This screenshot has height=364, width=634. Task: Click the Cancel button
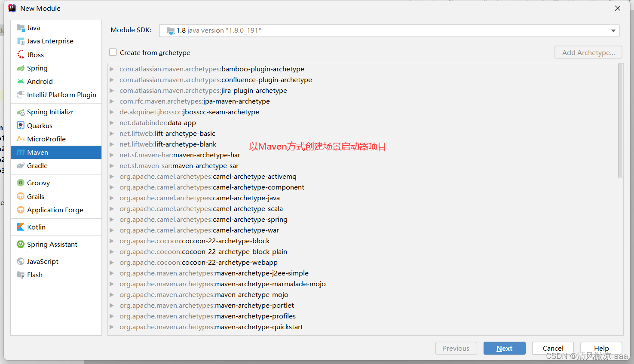(x=553, y=348)
